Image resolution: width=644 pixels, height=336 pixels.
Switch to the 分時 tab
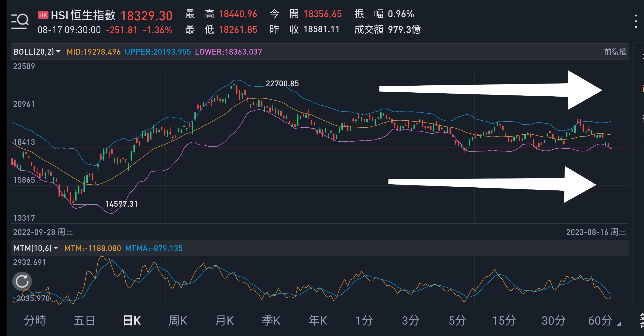pos(35,321)
